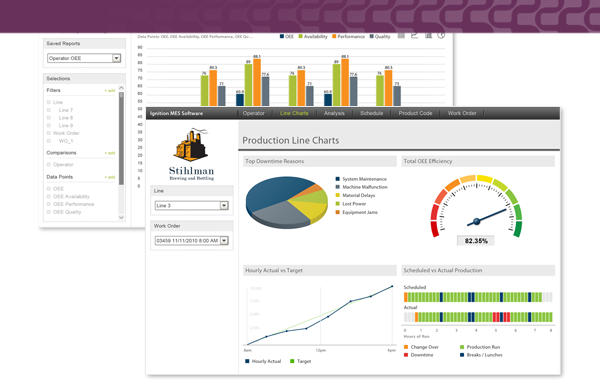Check the OEE Performance data point
600x388 pixels.
[x=49, y=204]
